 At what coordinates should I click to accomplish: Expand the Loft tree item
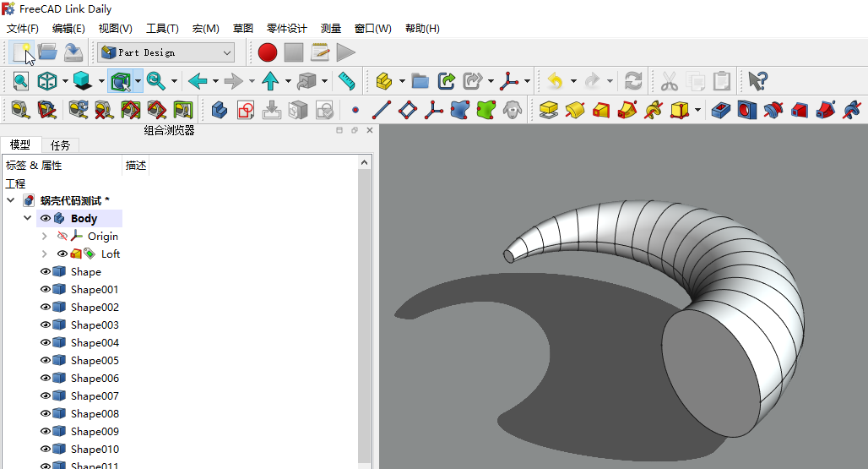coord(45,254)
